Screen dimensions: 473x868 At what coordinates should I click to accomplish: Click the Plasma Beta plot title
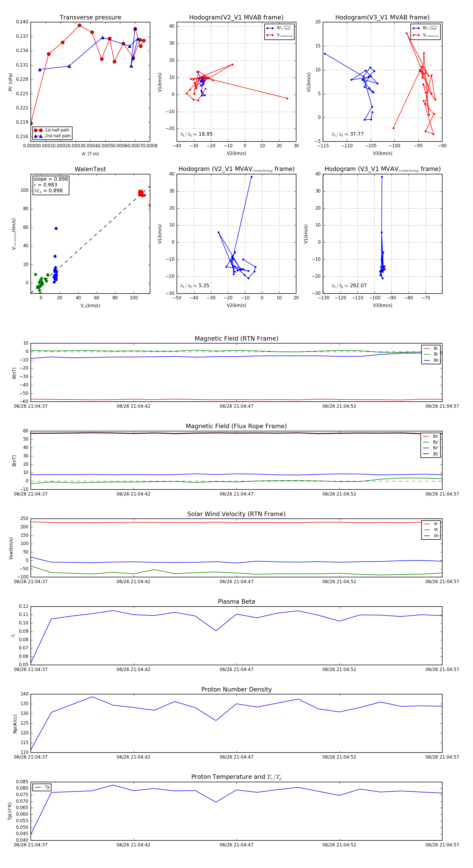tap(236, 602)
